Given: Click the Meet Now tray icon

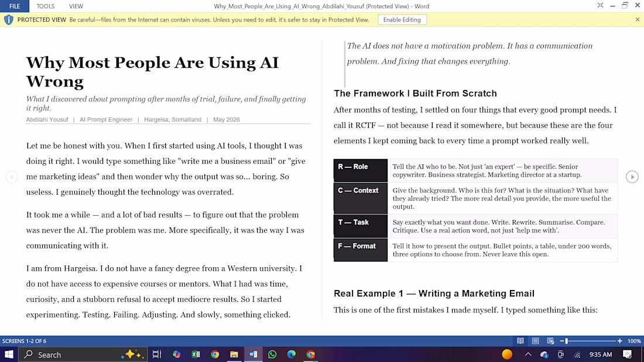Looking at the screenshot, I should click(x=561, y=354).
